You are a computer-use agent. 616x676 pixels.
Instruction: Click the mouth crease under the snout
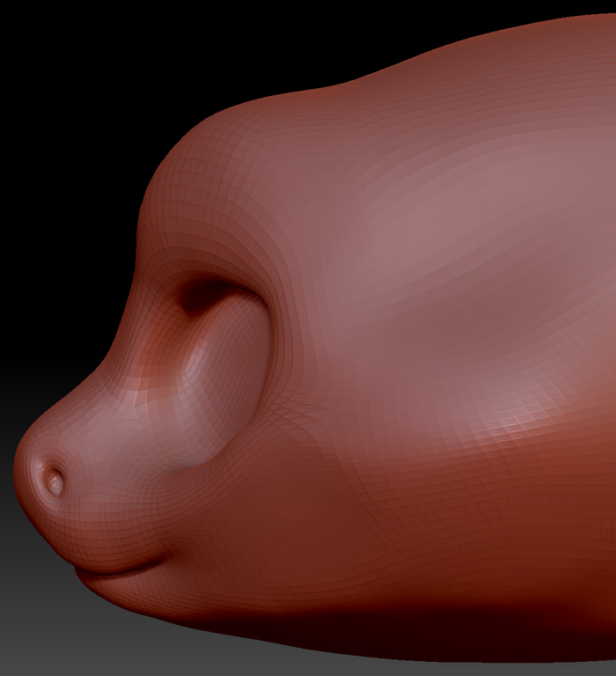(125, 565)
